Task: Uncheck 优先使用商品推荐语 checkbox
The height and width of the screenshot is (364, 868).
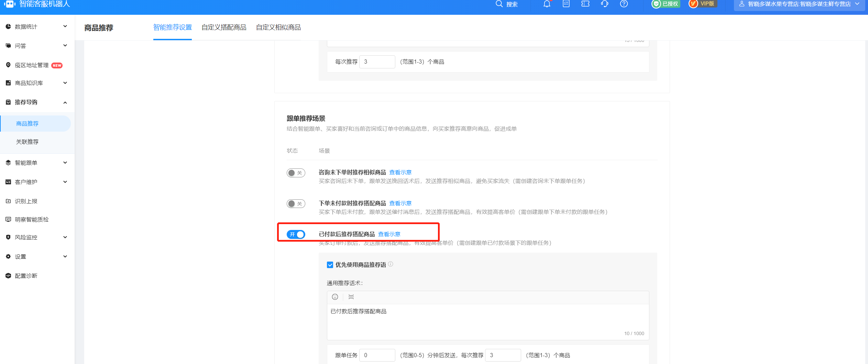Action: click(330, 265)
